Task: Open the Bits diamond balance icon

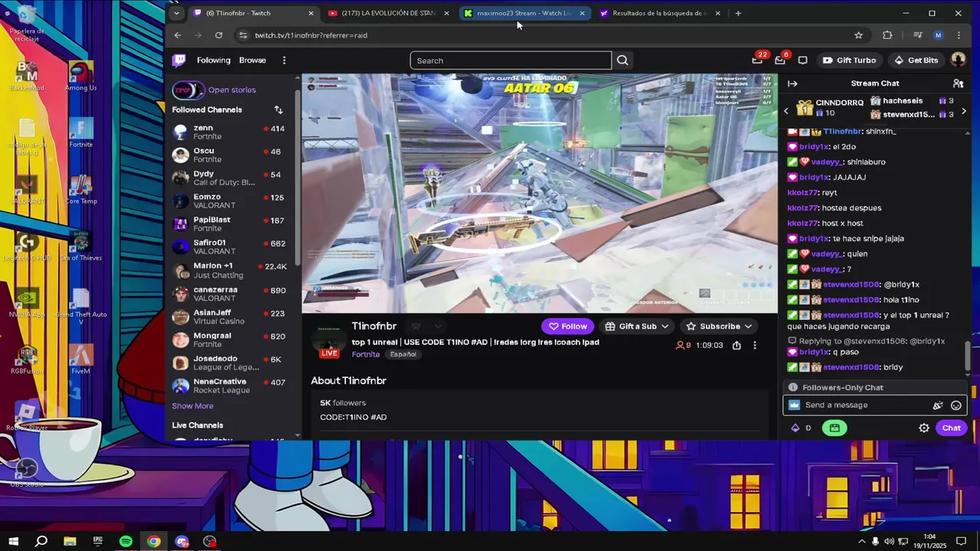Action: pyautogui.click(x=795, y=429)
